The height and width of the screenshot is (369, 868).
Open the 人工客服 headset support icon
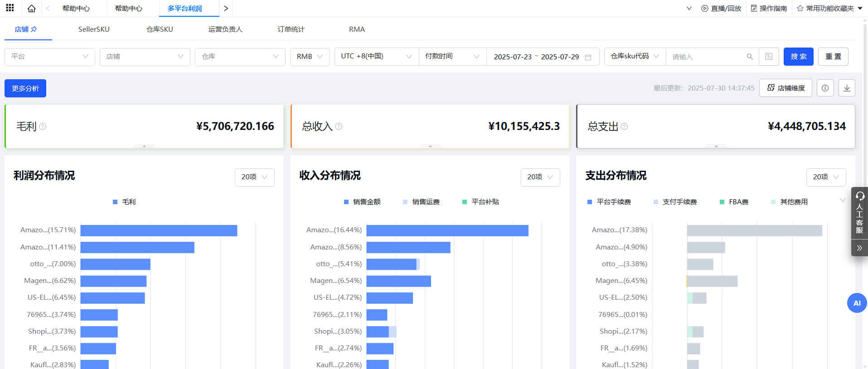point(859,196)
